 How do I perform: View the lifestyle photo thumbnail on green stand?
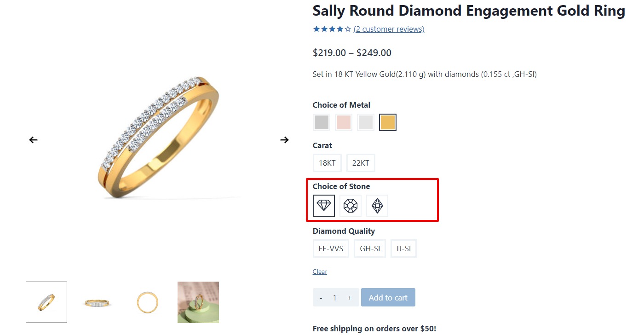click(198, 302)
